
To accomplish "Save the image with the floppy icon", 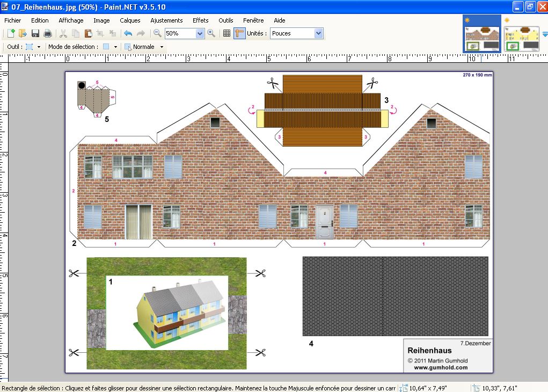I will point(35,33).
